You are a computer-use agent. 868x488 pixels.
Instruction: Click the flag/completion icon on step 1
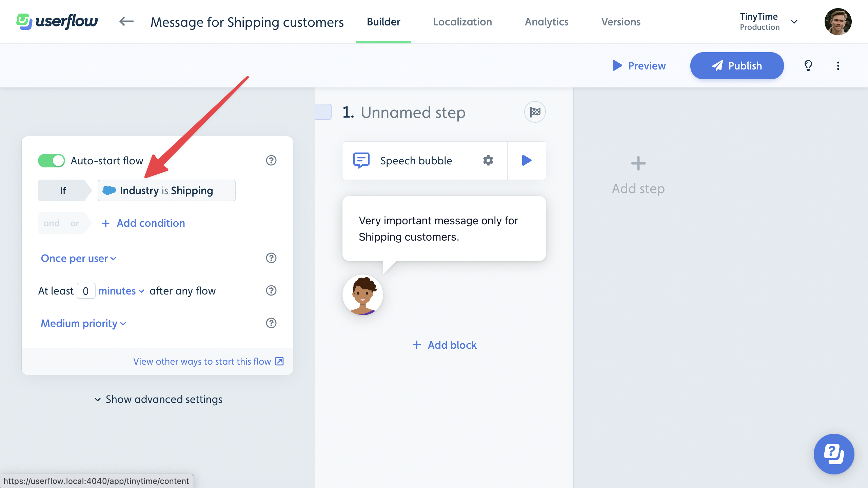(x=534, y=112)
